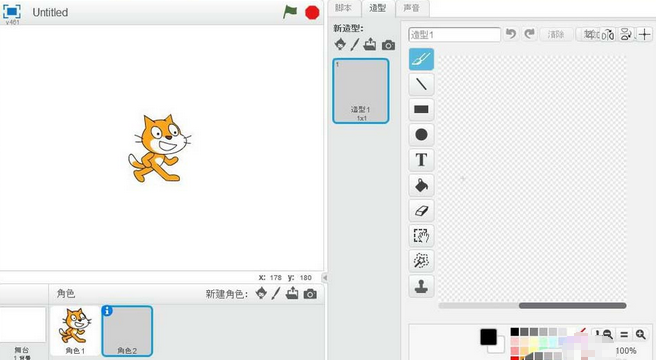Upload a sprite from file icon
The width and height of the screenshot is (656, 360).
[x=292, y=293]
